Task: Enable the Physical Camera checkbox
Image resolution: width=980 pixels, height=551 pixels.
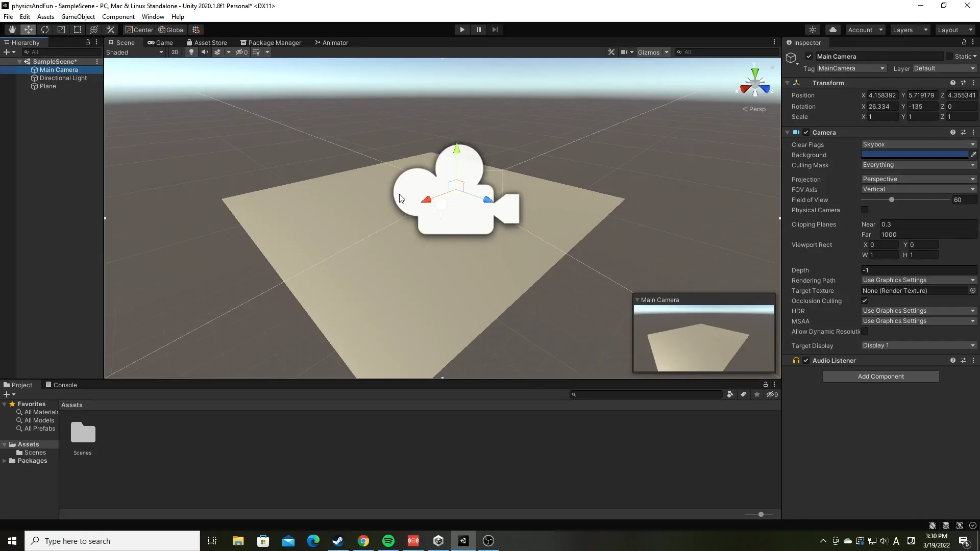Action: pos(865,210)
